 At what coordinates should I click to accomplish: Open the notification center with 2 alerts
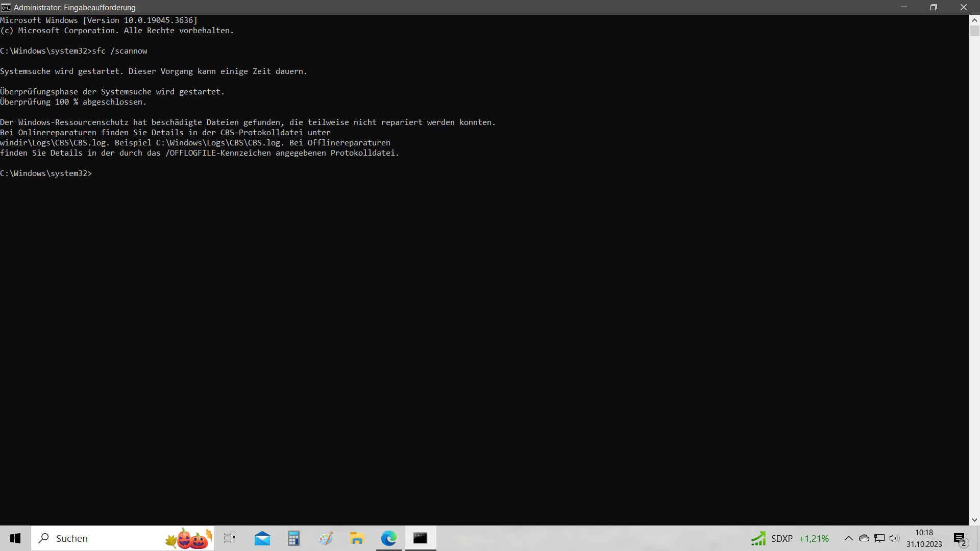(x=960, y=538)
